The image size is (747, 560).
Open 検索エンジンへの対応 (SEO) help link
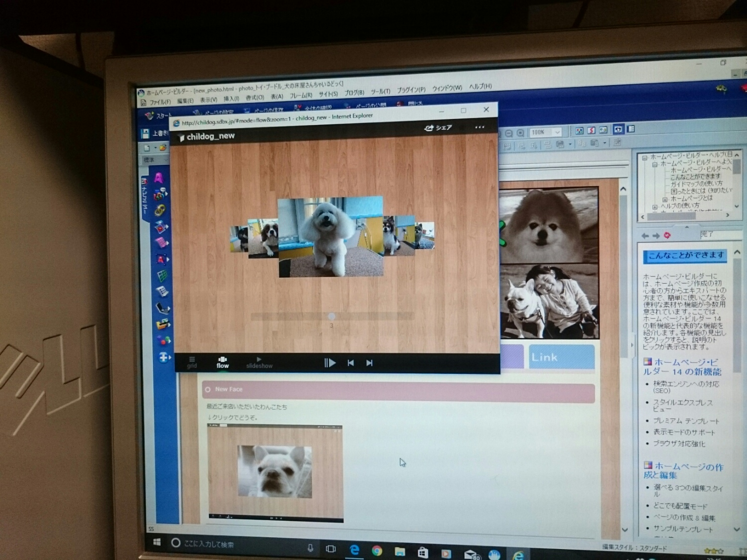tap(686, 387)
